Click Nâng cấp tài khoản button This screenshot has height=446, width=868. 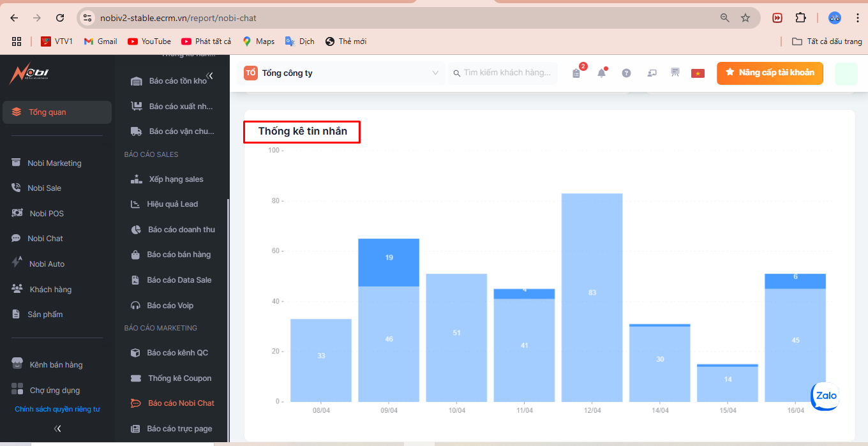point(769,73)
